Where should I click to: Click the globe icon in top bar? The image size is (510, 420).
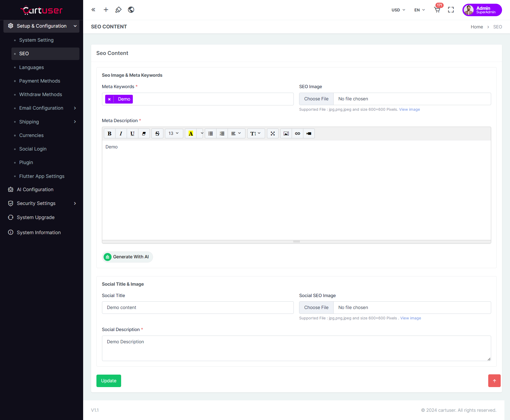coord(131,10)
